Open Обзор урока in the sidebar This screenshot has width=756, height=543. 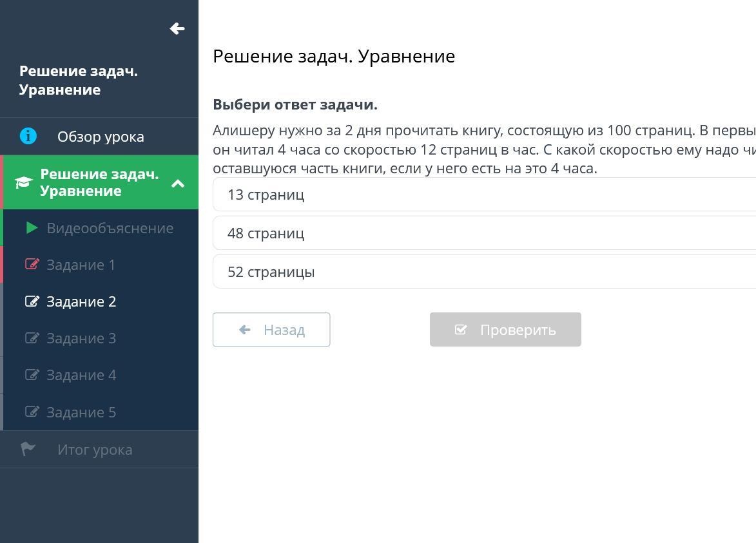[x=101, y=137]
